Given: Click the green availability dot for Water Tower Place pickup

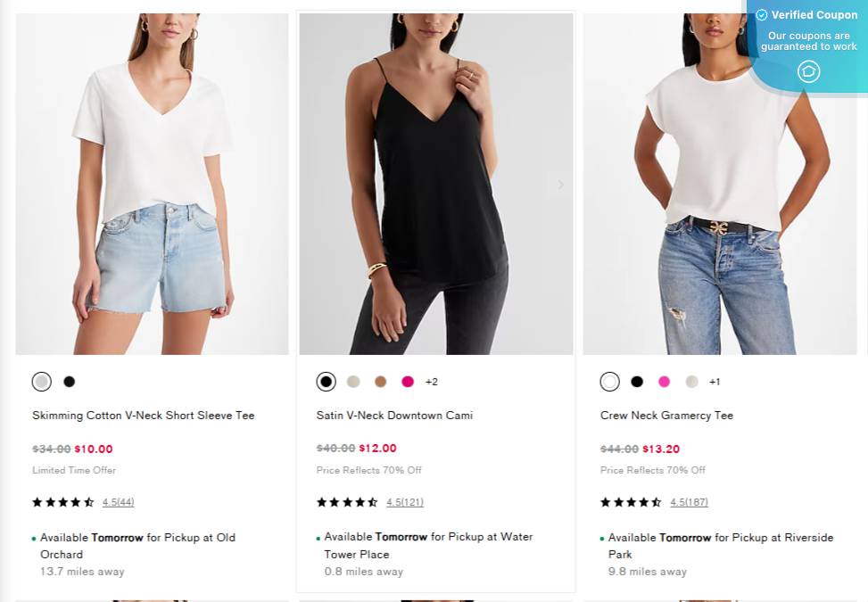Looking at the screenshot, I should point(316,538).
